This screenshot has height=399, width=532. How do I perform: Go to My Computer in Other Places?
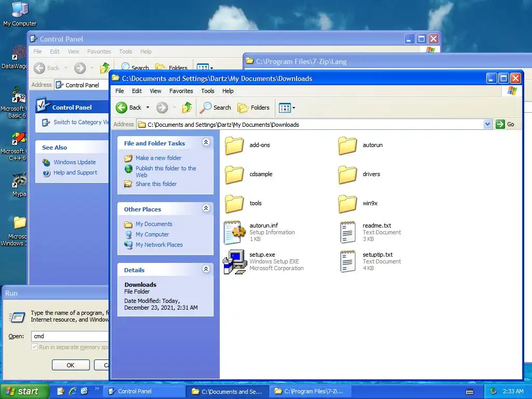(152, 234)
